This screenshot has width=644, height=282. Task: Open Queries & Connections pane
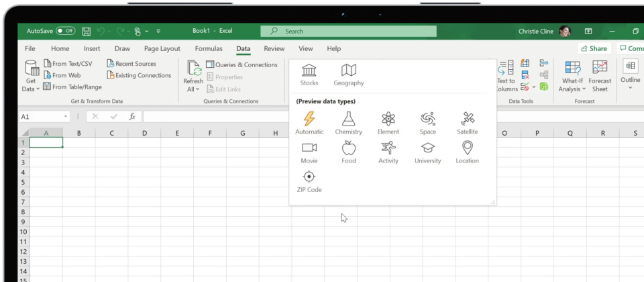click(241, 64)
